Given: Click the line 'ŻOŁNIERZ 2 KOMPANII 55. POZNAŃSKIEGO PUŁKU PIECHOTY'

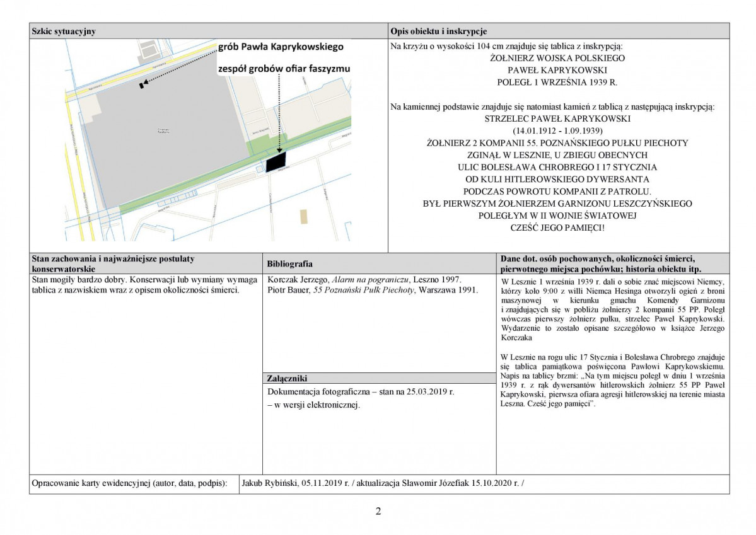Looking at the screenshot, I should pos(557,143).
